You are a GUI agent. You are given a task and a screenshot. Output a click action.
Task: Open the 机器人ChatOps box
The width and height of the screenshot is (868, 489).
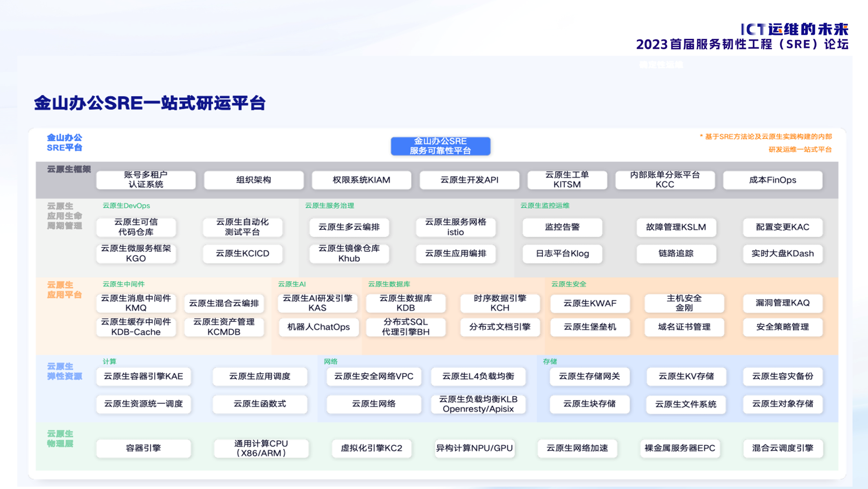[318, 327]
